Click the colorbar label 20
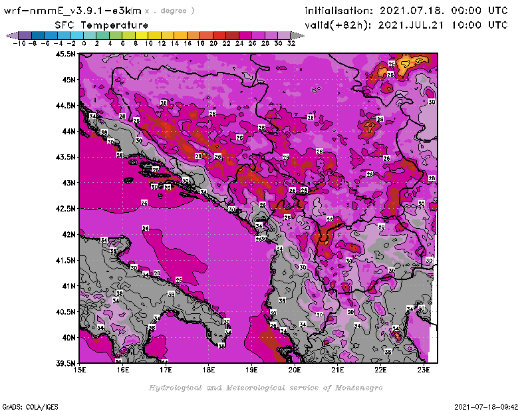Screen dimensions: 532x411 coord(213,43)
